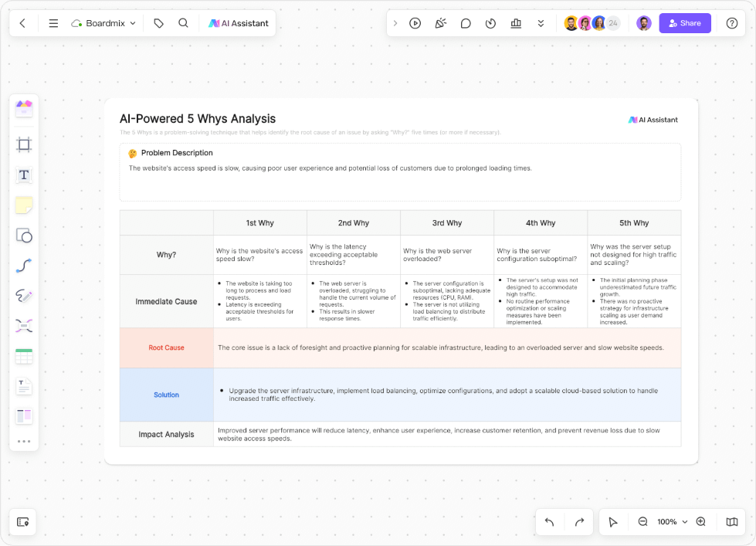Toggle the minimap icon

click(x=731, y=522)
